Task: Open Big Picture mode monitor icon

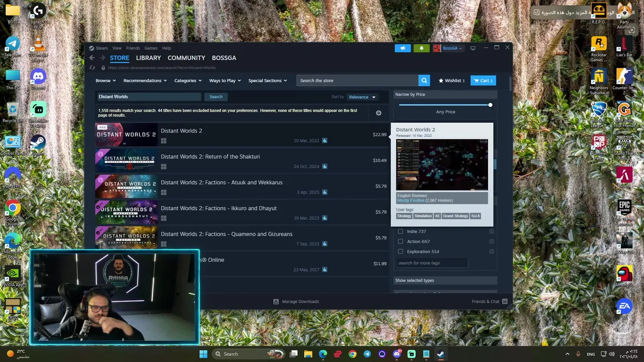Action: [x=473, y=48]
